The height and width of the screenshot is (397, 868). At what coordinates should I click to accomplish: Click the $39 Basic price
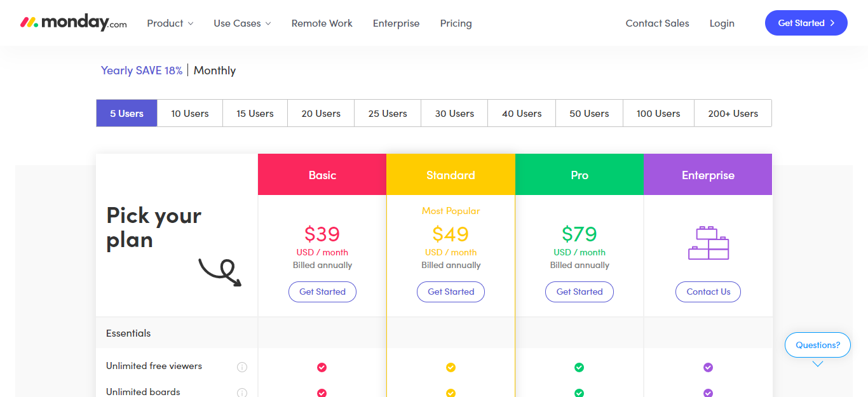click(322, 234)
